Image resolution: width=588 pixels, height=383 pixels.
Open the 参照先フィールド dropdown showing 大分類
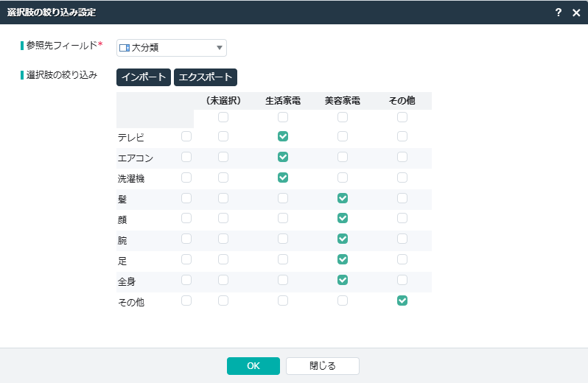[x=171, y=48]
